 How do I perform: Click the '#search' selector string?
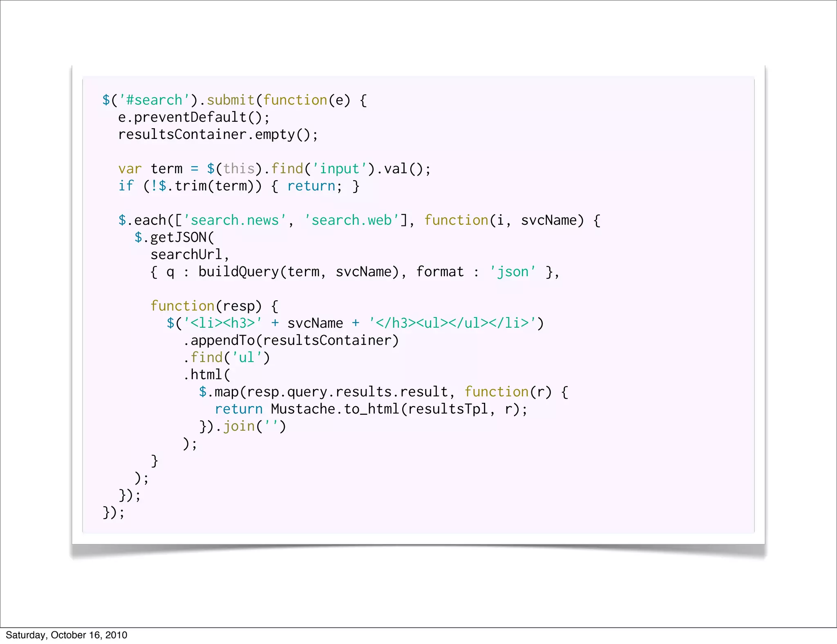pos(154,100)
